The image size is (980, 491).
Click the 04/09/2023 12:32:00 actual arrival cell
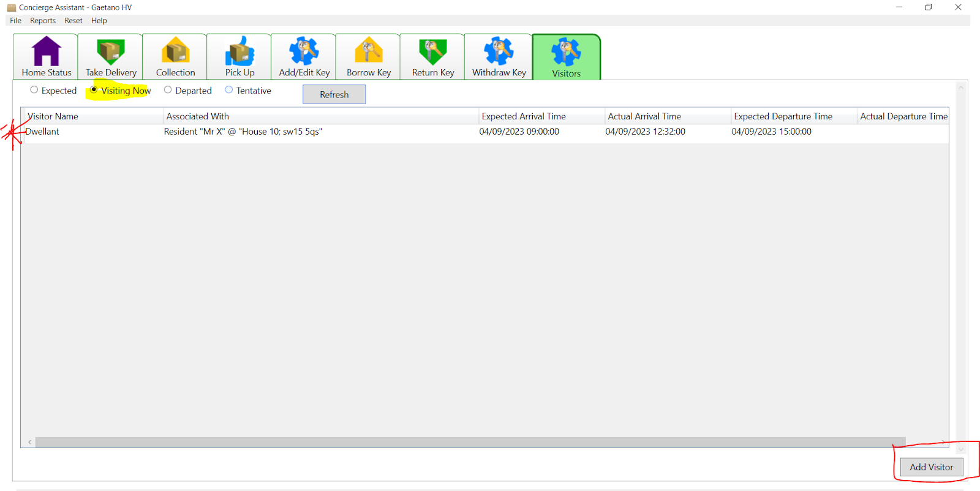(x=646, y=132)
